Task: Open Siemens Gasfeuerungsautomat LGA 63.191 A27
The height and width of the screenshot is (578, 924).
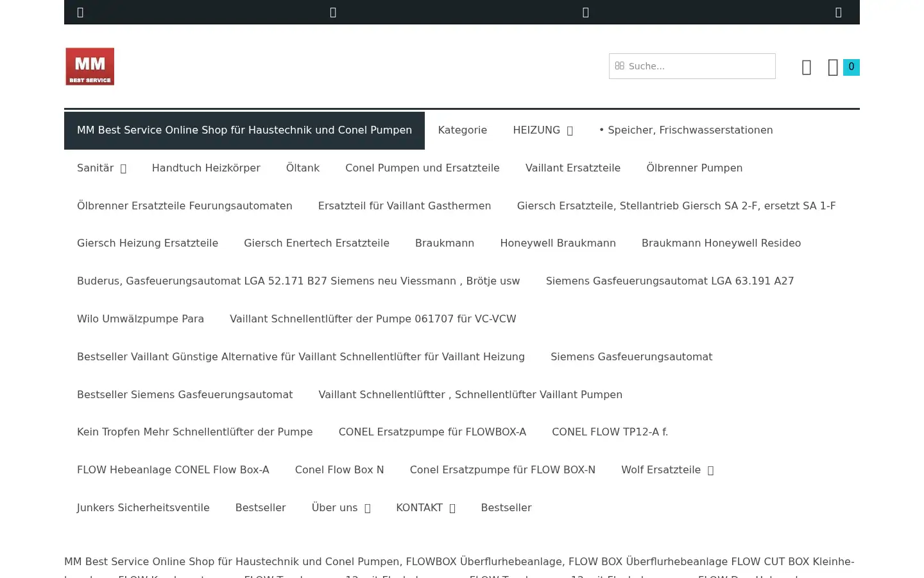Action: pyautogui.click(x=670, y=281)
